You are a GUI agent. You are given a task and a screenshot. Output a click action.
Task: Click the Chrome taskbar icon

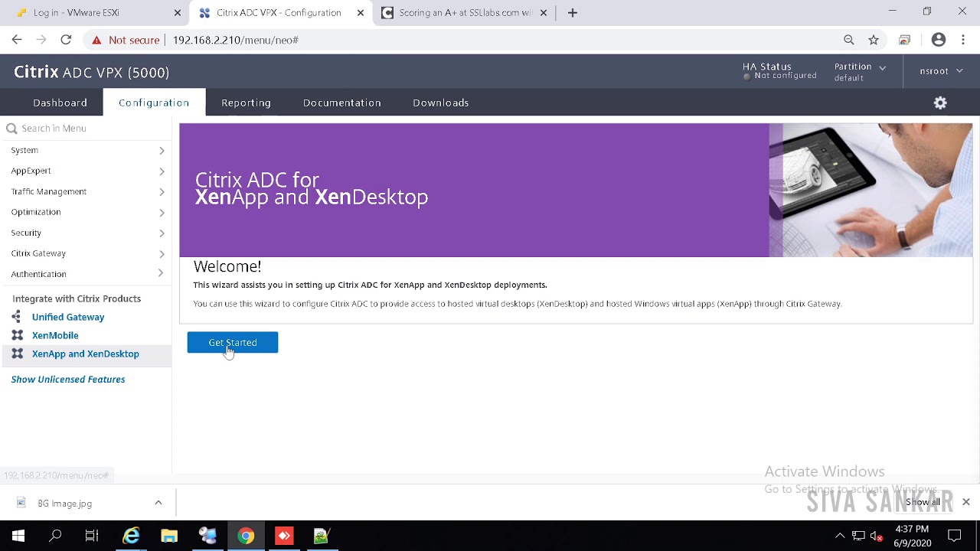click(x=246, y=536)
